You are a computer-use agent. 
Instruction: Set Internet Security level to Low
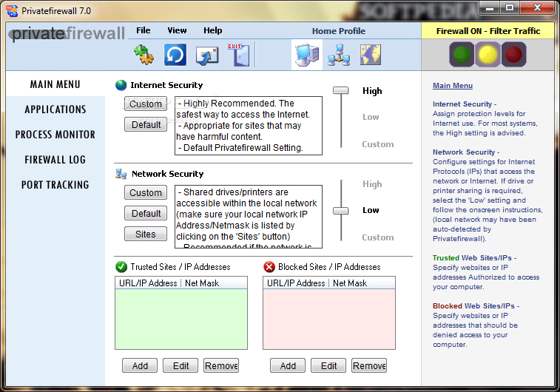[371, 117]
